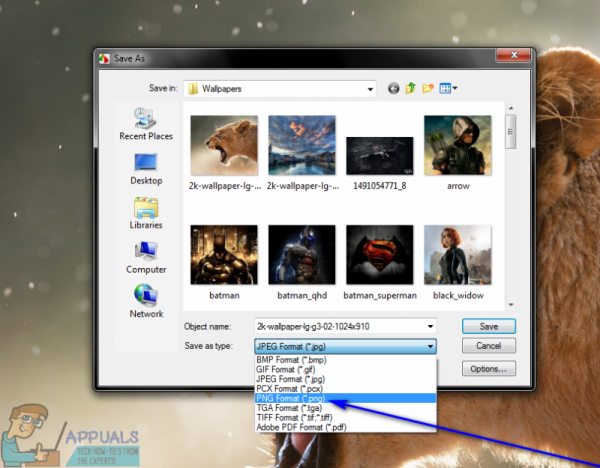Open Libraries location

(146, 213)
